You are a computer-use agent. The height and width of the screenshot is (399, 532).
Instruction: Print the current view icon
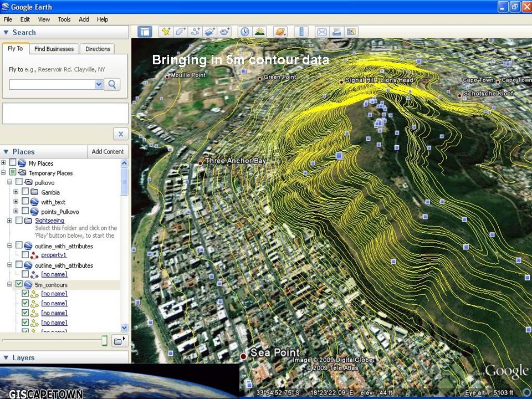point(336,32)
